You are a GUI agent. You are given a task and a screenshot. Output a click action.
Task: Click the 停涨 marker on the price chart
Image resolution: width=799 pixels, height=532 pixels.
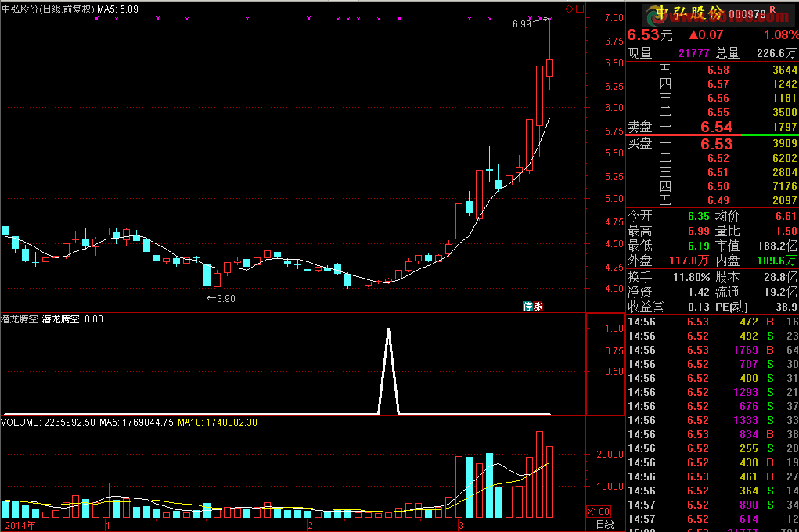tap(533, 306)
